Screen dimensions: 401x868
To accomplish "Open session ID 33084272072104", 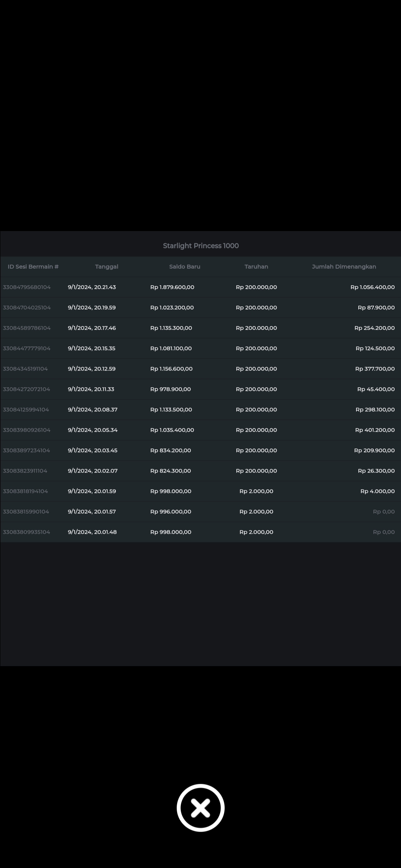I will click(x=26, y=389).
